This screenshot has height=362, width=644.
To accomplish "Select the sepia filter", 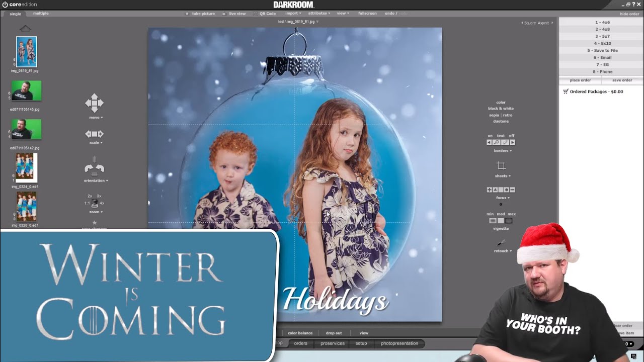I will [494, 115].
